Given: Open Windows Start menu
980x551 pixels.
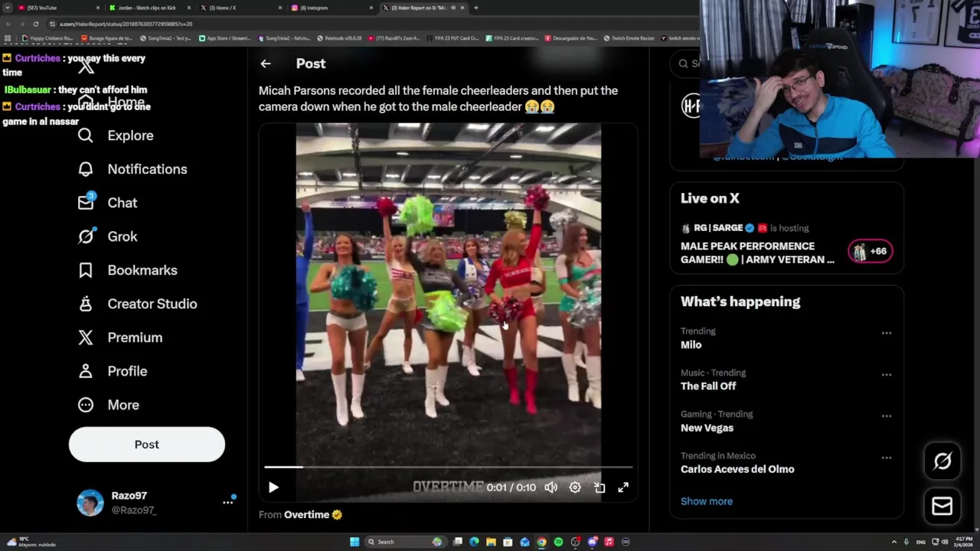Looking at the screenshot, I should 354,542.
